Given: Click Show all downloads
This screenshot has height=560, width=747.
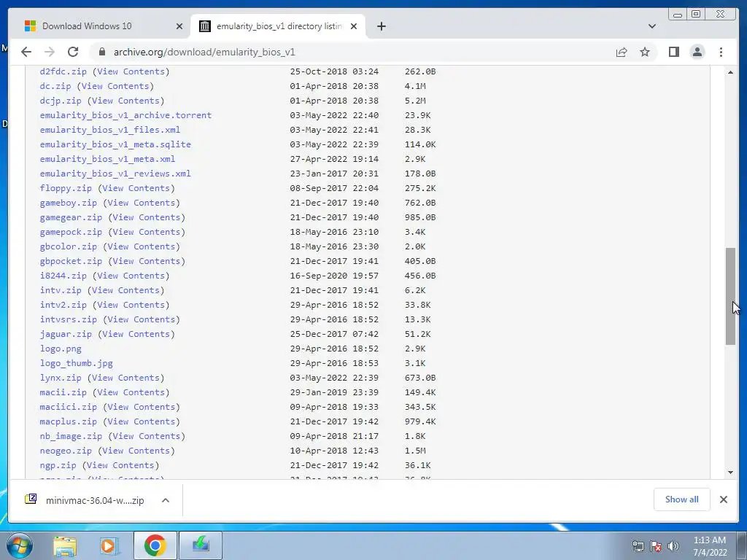Looking at the screenshot, I should tap(682, 499).
